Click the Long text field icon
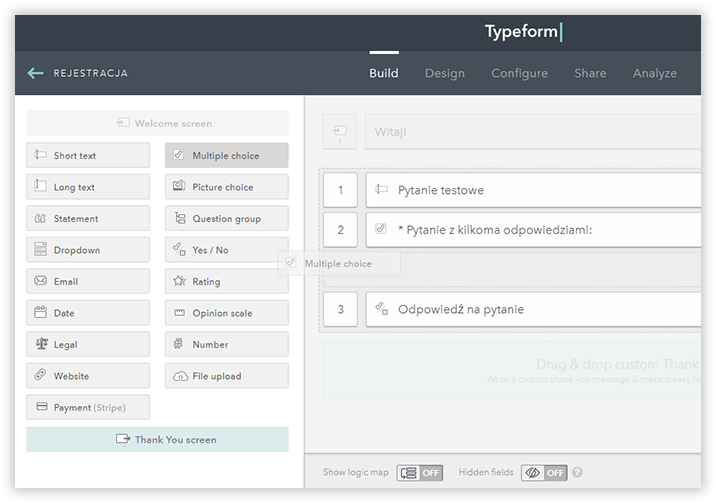 coord(40,186)
